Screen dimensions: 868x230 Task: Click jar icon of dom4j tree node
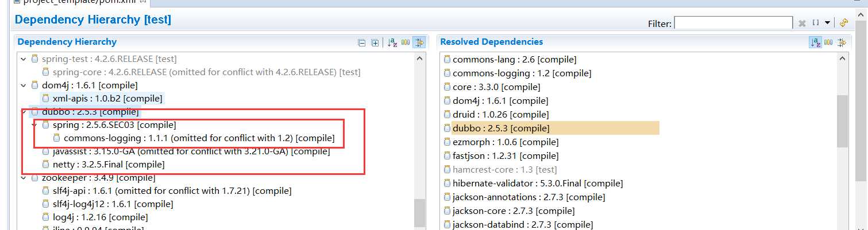tap(35, 85)
